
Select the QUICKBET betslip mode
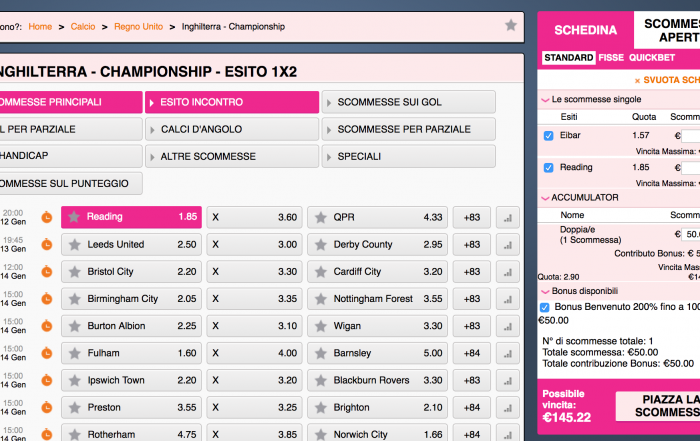[x=652, y=58]
